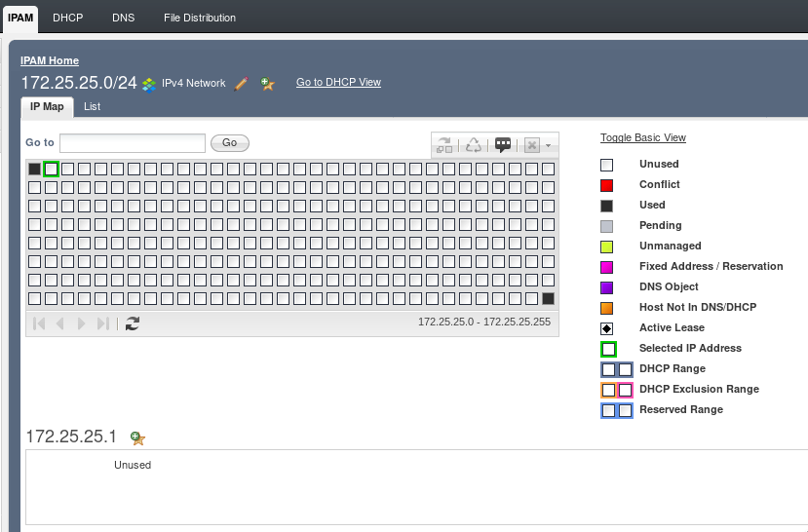Click the Go to DHCP View link

[338, 83]
